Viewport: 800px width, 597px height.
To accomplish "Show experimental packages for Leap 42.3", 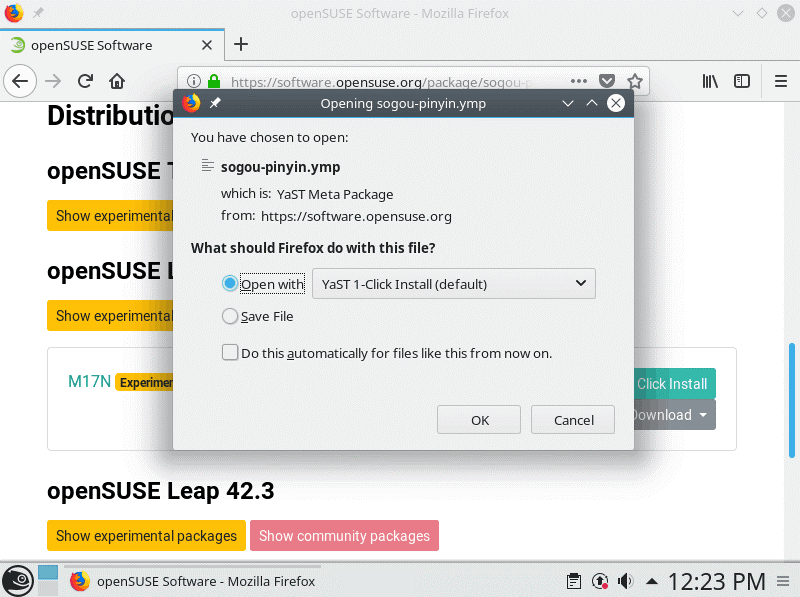I will [x=146, y=535].
